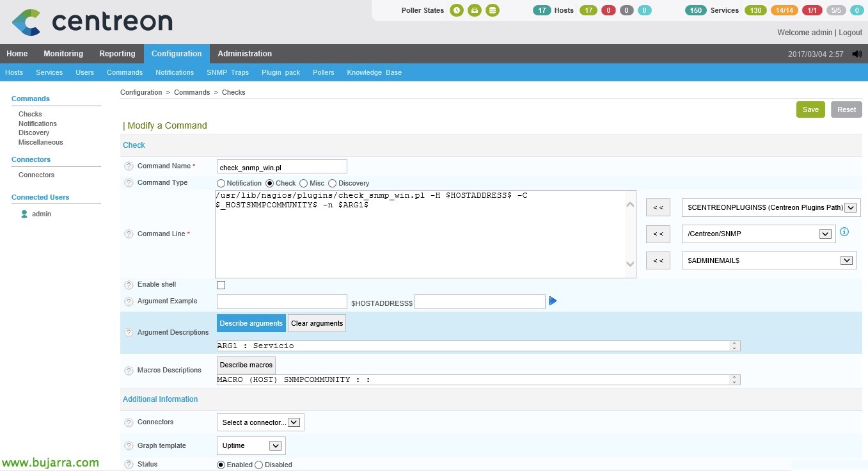
Task: Click services unknown 5/5 badge
Action: pos(836,10)
